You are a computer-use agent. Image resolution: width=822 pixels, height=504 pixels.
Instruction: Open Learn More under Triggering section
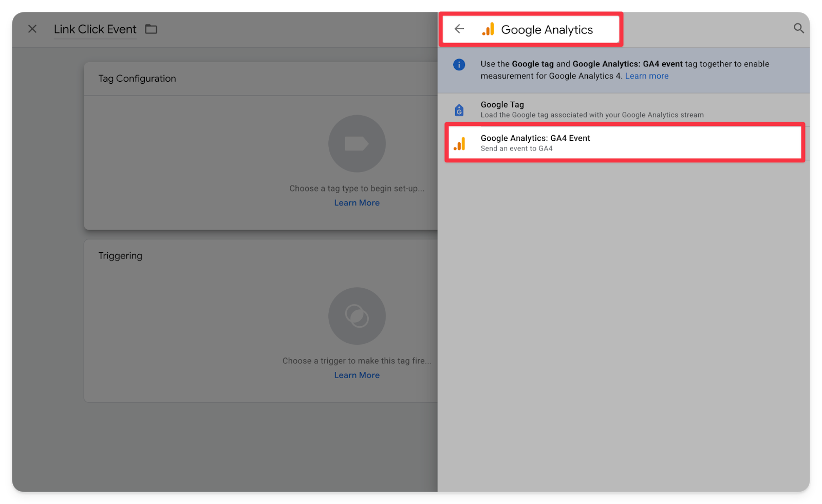click(x=357, y=376)
